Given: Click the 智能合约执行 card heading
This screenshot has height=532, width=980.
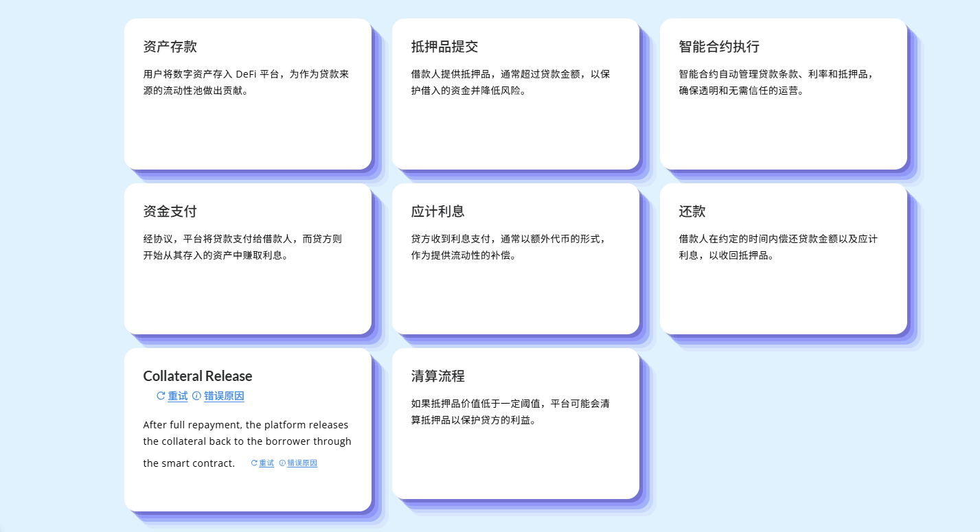Looking at the screenshot, I should 719,47.
